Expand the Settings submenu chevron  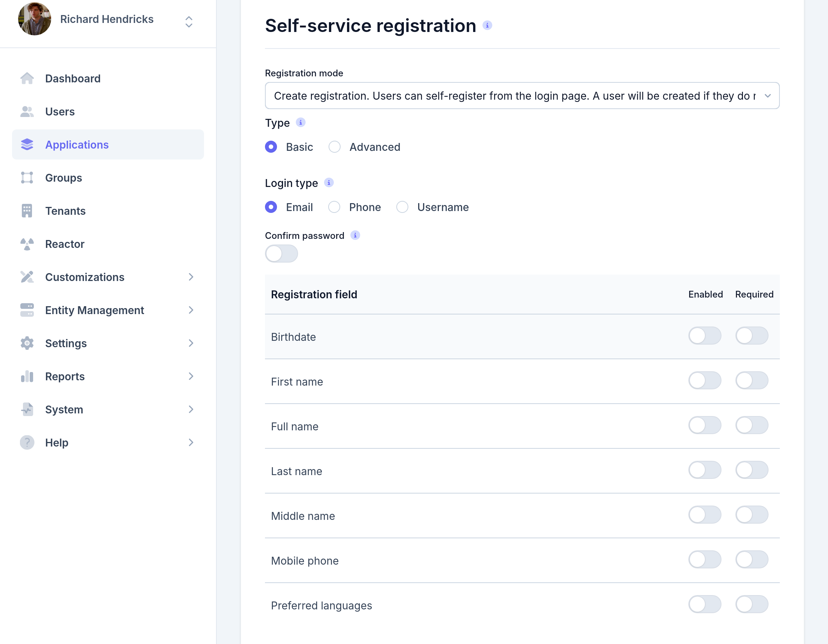point(191,343)
